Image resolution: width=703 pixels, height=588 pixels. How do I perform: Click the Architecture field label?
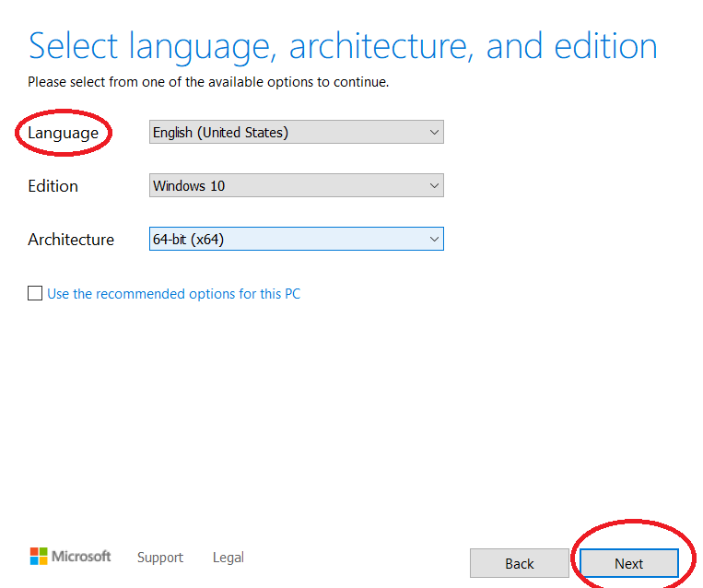(x=71, y=240)
